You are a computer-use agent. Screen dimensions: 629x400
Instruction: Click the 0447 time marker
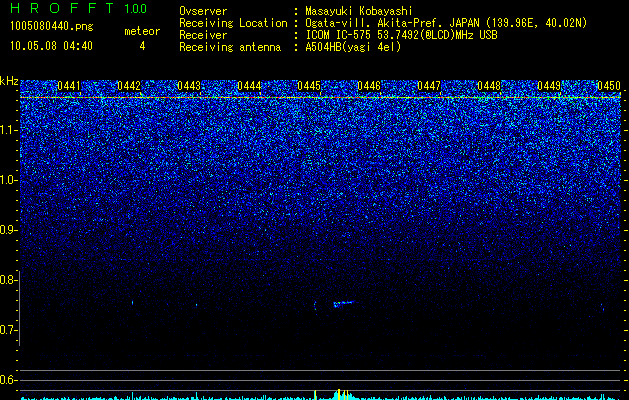(429, 86)
